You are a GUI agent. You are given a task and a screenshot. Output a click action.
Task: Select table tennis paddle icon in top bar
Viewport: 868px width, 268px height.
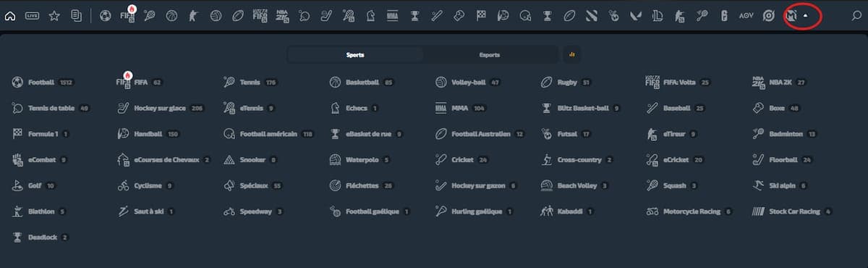(x=305, y=15)
